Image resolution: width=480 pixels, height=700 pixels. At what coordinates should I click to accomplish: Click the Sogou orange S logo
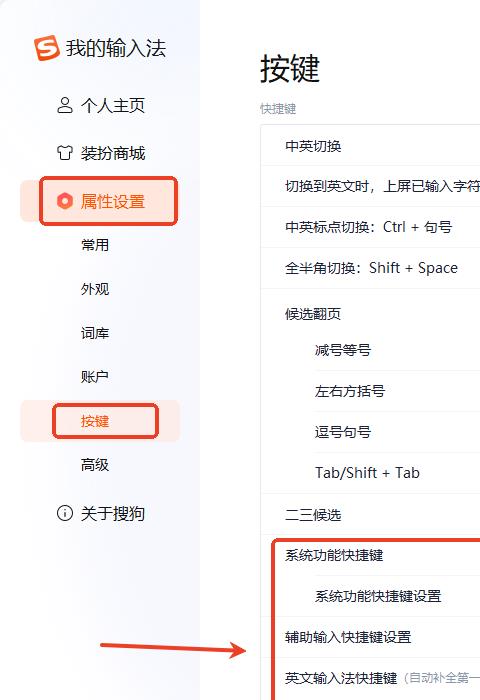pos(46,47)
